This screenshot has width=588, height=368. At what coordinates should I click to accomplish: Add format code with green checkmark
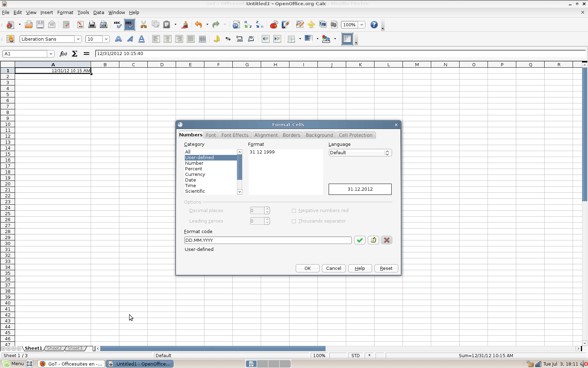360,240
